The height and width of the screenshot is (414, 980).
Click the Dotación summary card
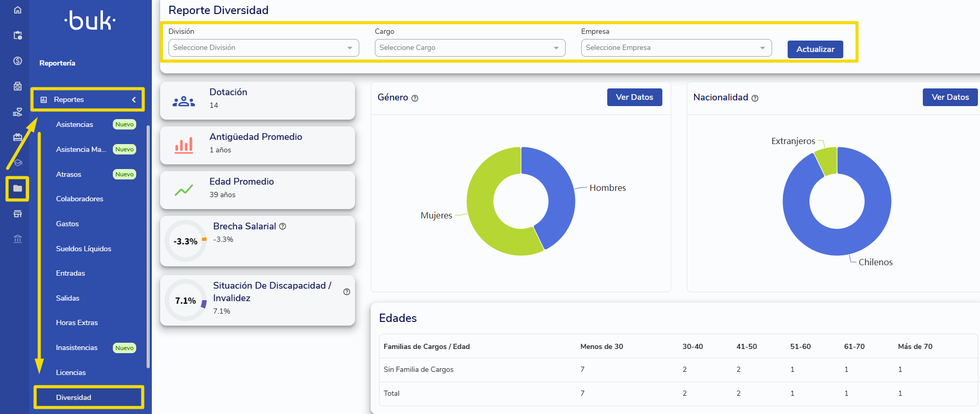coord(258,100)
